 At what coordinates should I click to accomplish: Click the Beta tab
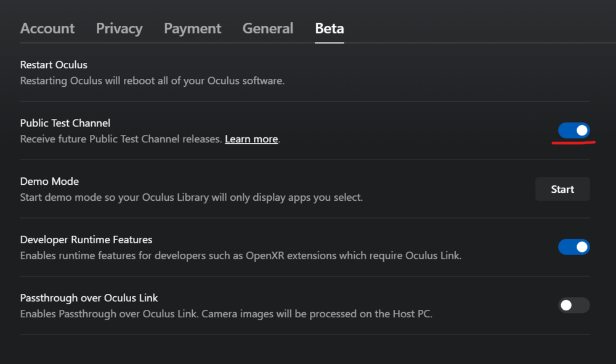point(329,28)
